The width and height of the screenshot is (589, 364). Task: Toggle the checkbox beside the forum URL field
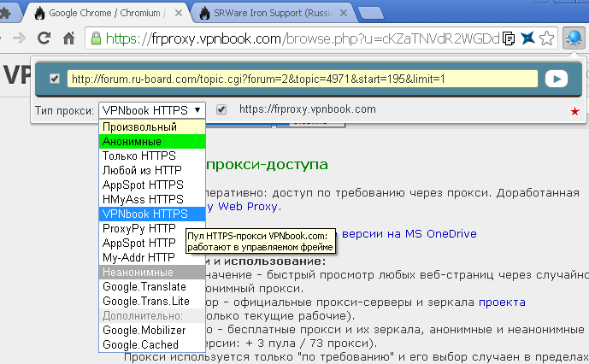[55, 79]
